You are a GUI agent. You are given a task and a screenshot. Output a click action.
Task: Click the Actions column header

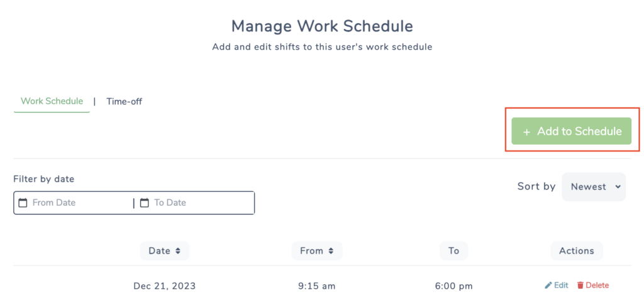[577, 250]
